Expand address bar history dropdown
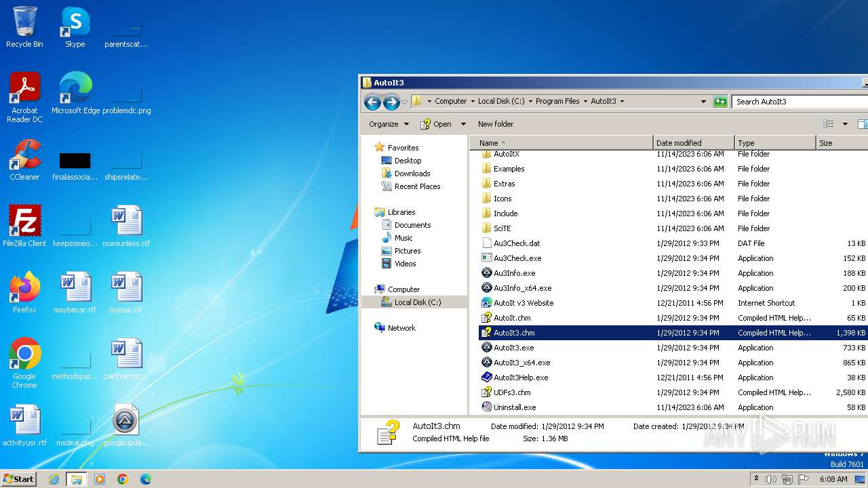This screenshot has width=868, height=488. [703, 102]
